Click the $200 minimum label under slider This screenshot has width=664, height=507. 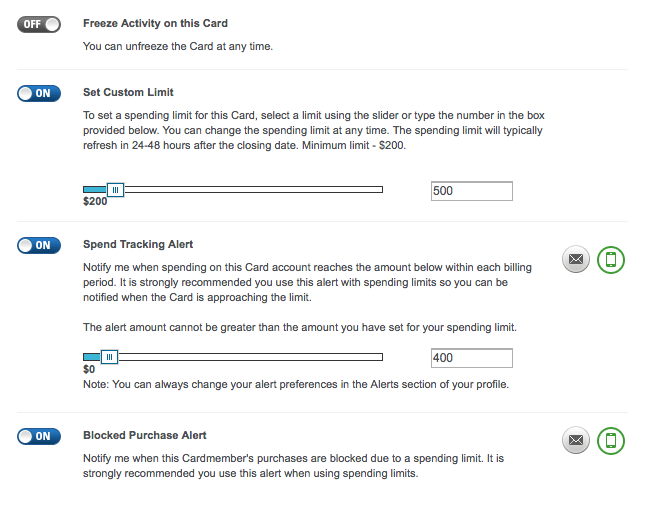95,202
